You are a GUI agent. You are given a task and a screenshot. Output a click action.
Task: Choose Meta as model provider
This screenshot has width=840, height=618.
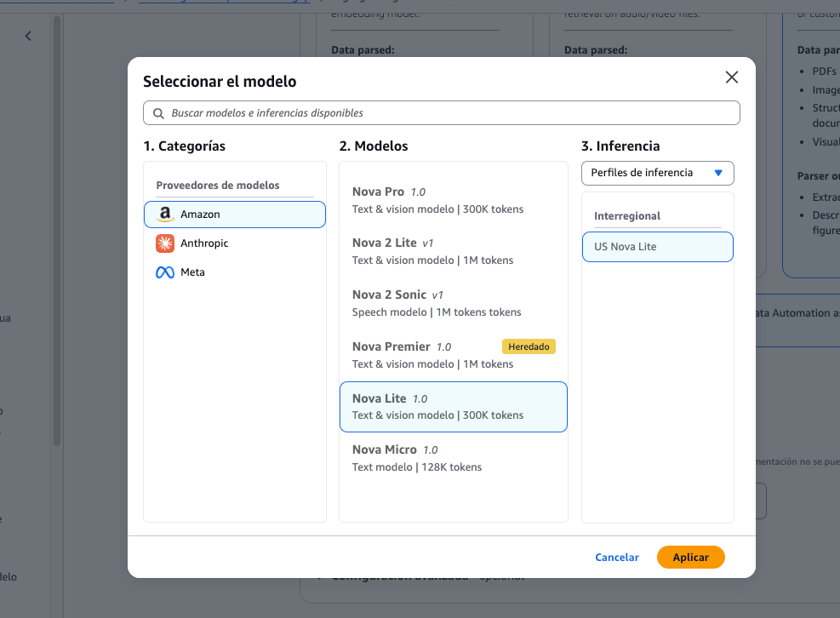point(235,272)
